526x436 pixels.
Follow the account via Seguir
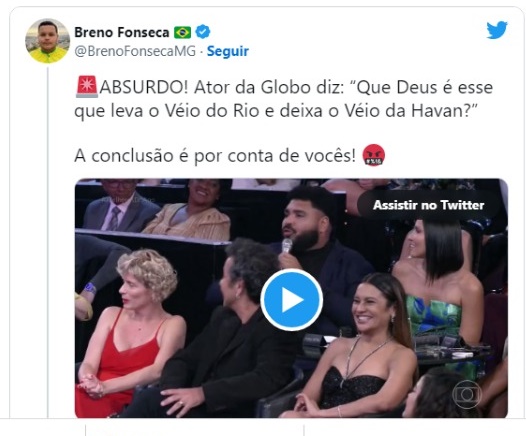click(228, 51)
